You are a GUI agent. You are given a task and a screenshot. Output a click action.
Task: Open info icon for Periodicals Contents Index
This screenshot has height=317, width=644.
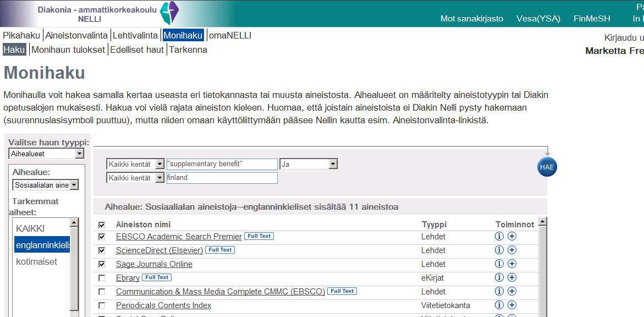click(499, 305)
